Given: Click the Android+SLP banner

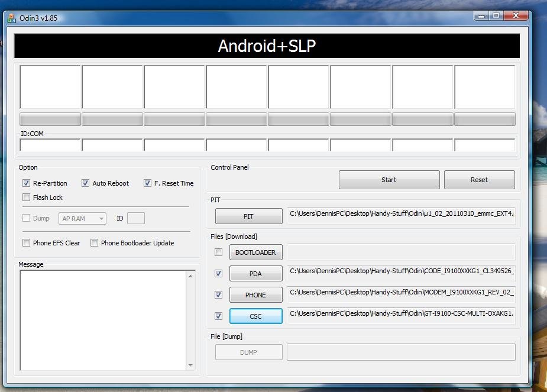Looking at the screenshot, I should coord(267,46).
